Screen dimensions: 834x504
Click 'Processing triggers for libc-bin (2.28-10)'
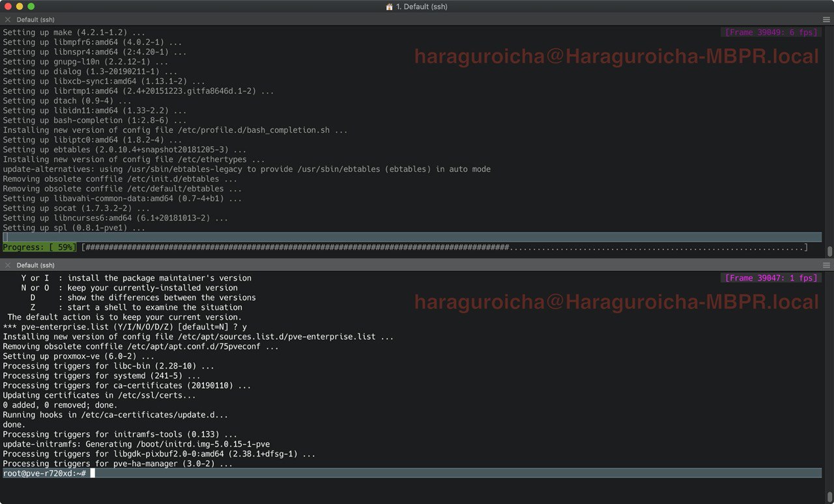click(x=109, y=365)
